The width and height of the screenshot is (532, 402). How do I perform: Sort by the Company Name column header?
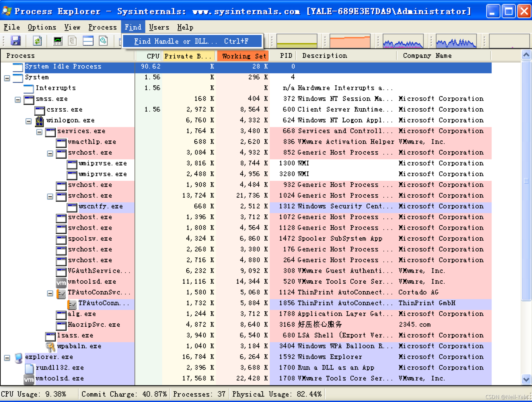pyautogui.click(x=444, y=56)
